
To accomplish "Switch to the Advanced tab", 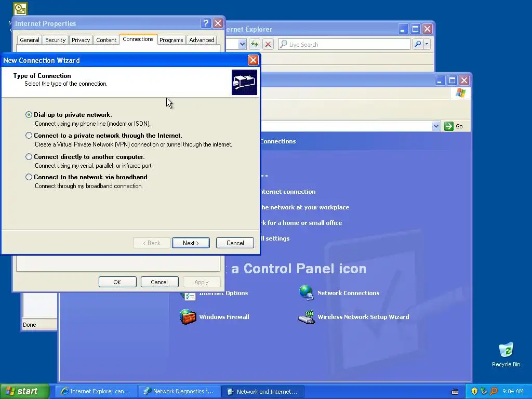I will (202, 40).
